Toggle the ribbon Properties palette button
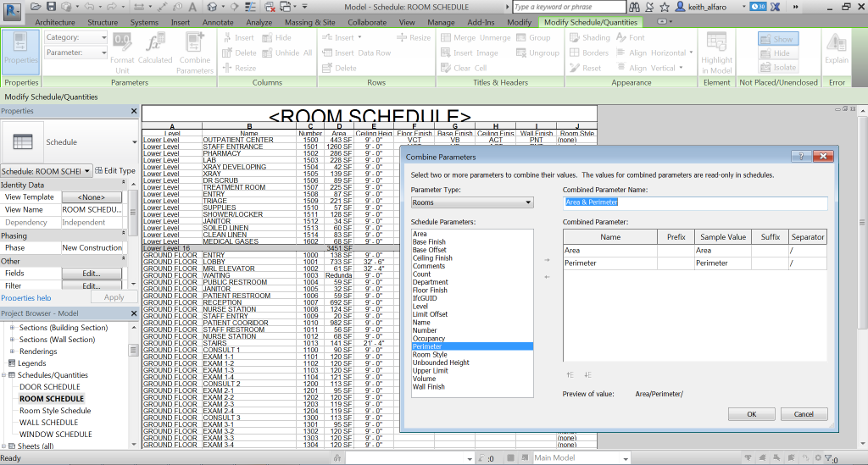Screen dimensions: 868x465 [21, 51]
